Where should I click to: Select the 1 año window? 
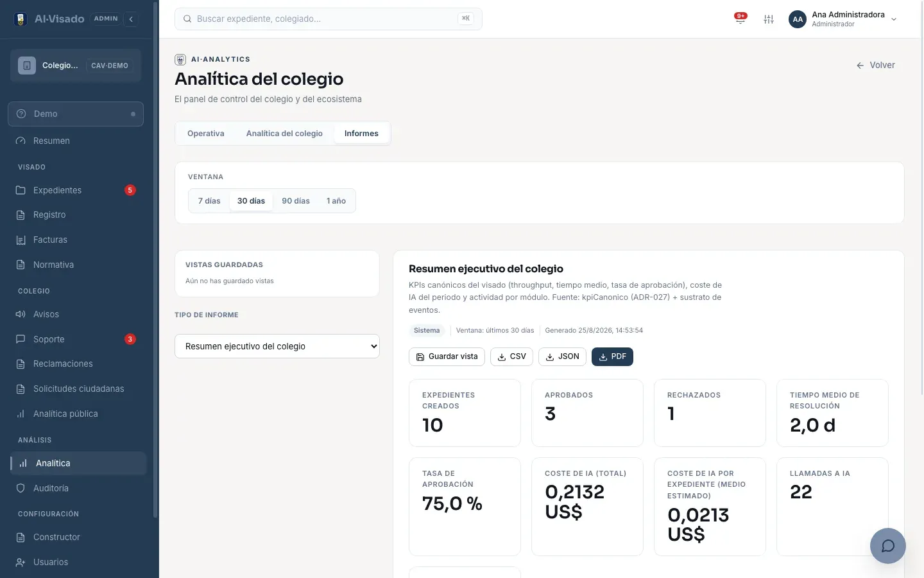pos(336,201)
